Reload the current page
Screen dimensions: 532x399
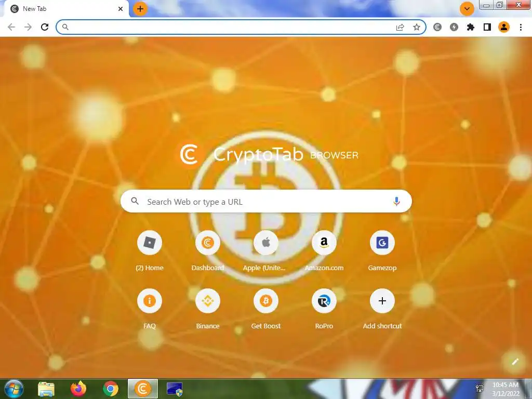pyautogui.click(x=45, y=27)
